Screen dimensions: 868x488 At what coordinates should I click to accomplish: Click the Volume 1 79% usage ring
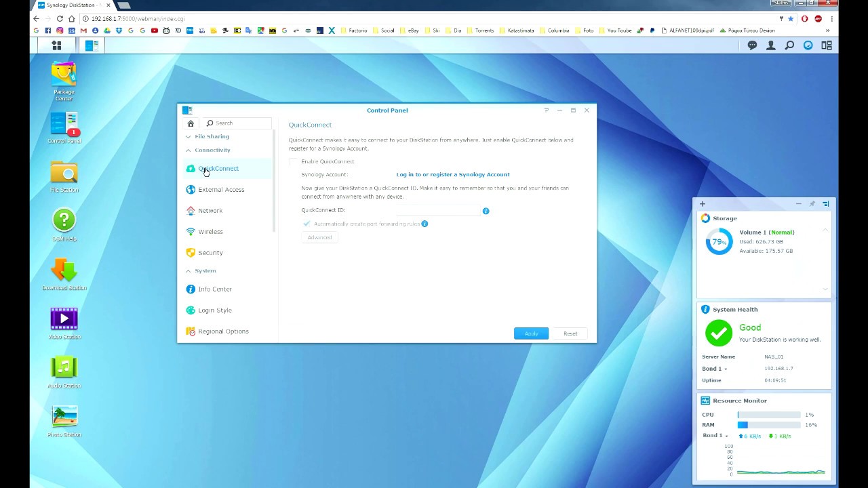coord(719,242)
